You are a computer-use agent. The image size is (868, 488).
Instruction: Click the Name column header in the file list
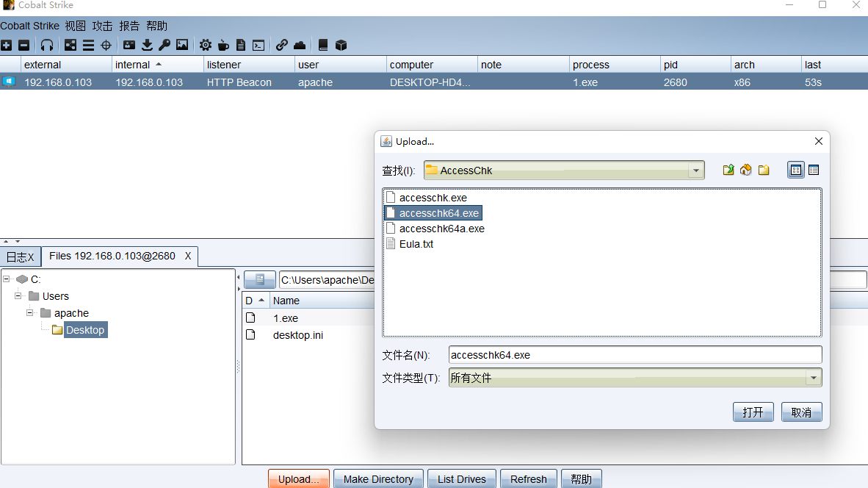click(x=322, y=301)
